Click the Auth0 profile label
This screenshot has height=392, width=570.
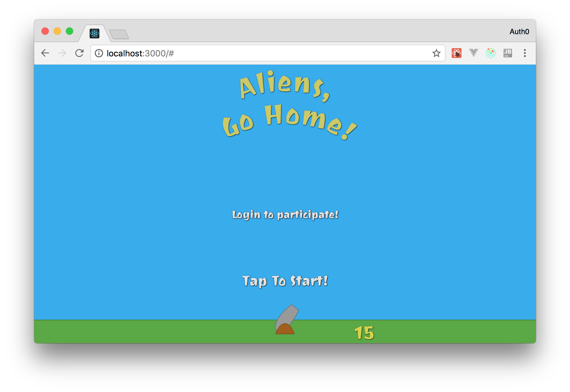click(x=519, y=32)
